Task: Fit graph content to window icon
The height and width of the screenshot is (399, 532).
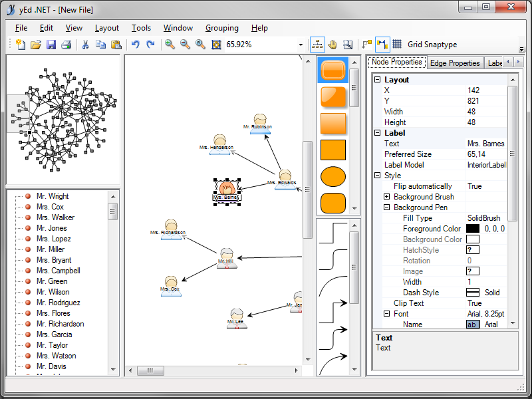Action: coord(216,45)
